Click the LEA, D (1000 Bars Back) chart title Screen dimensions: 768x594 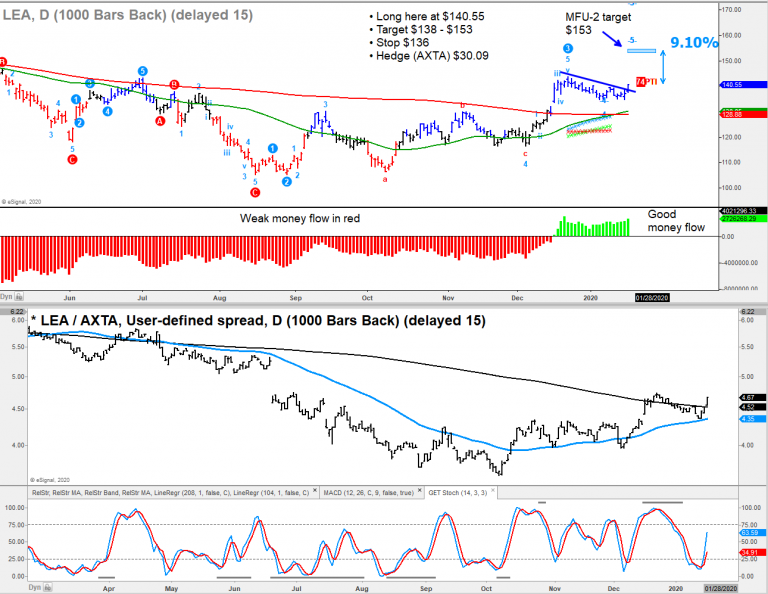(x=127, y=15)
